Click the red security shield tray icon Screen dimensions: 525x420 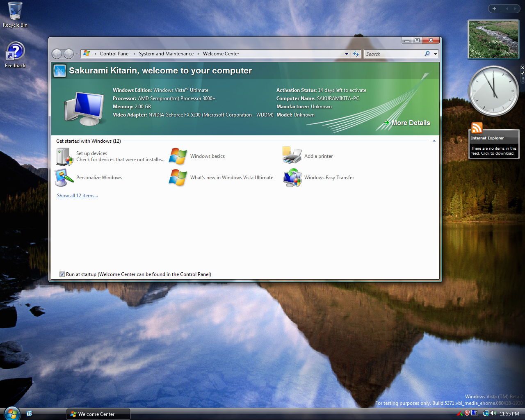pos(467,413)
